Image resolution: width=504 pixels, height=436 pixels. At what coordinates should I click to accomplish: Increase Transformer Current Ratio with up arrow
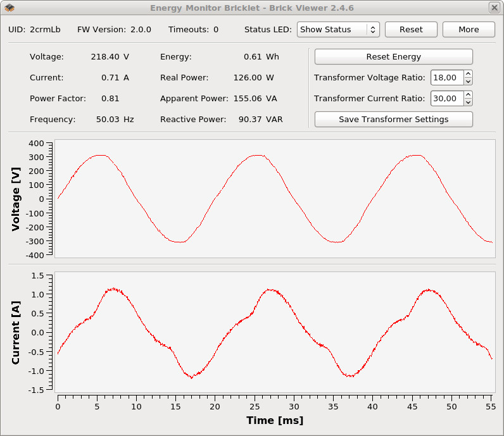[x=468, y=96]
